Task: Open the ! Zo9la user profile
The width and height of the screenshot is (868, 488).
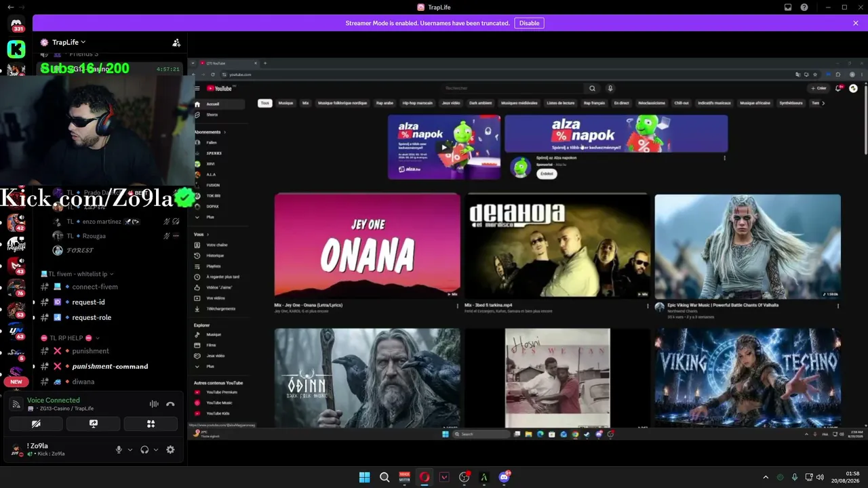Action: pos(39,449)
